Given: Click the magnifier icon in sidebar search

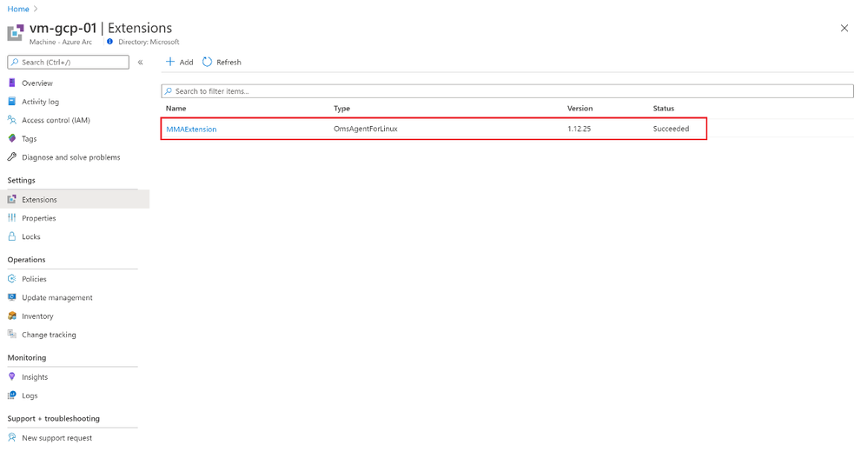Looking at the screenshot, I should point(15,62).
